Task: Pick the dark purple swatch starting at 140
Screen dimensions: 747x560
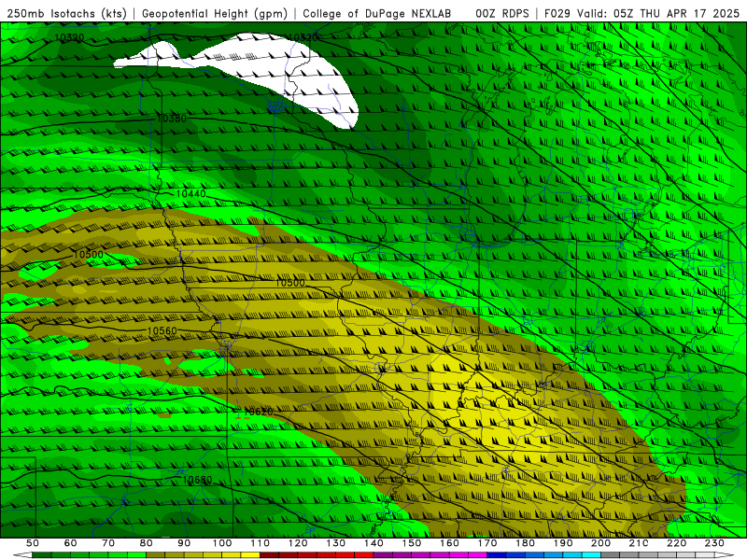Action: [383, 554]
